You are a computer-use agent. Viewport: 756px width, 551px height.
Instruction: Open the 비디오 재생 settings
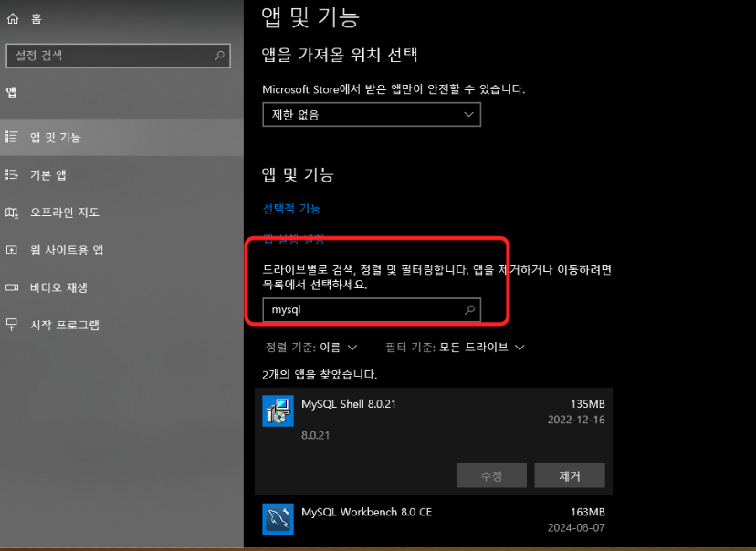(x=121, y=287)
